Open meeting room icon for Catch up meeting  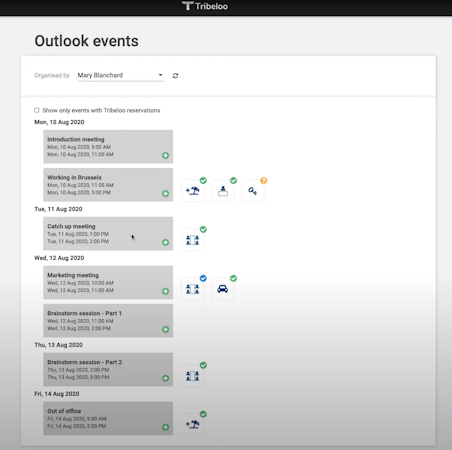193,240
